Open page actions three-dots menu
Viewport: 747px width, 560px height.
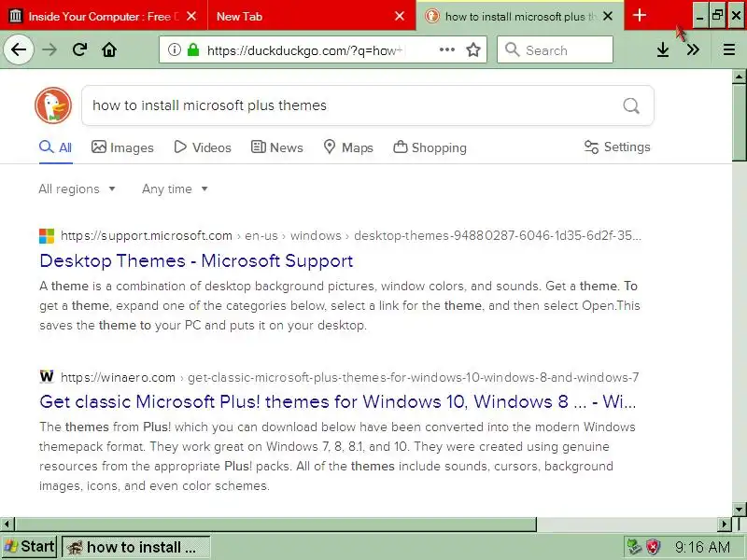pos(447,49)
